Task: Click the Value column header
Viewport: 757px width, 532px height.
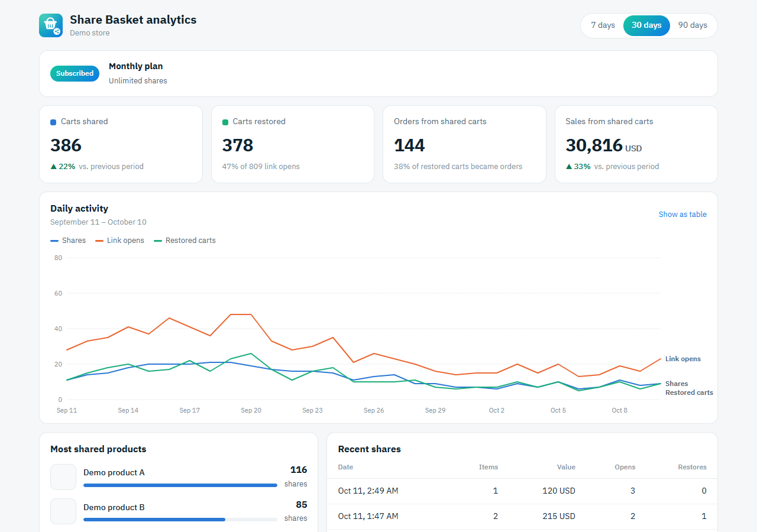Action: click(x=566, y=467)
